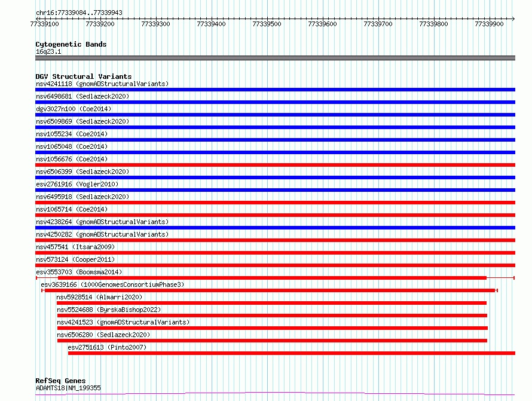
Task: Open the nsv4250282 gnomAD label
Action: point(102,234)
